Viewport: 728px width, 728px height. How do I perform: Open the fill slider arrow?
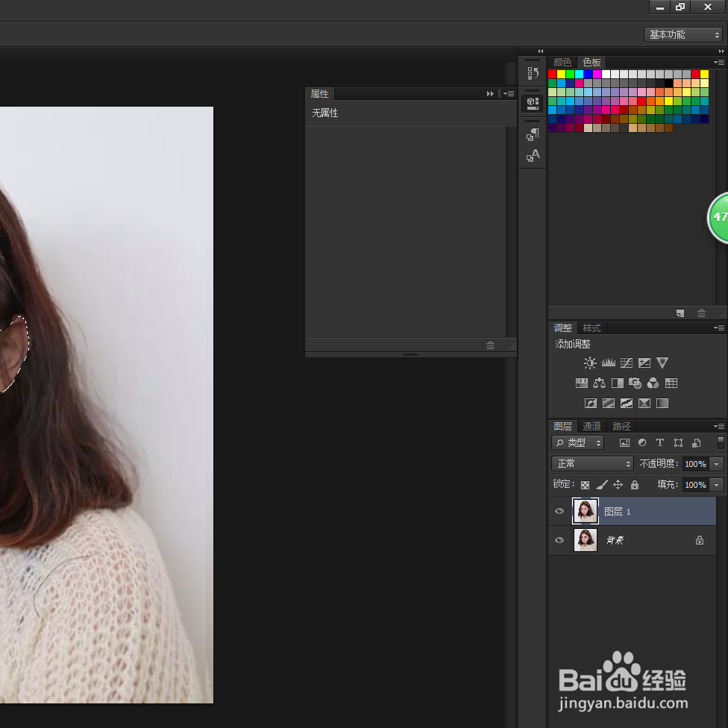pos(716,485)
